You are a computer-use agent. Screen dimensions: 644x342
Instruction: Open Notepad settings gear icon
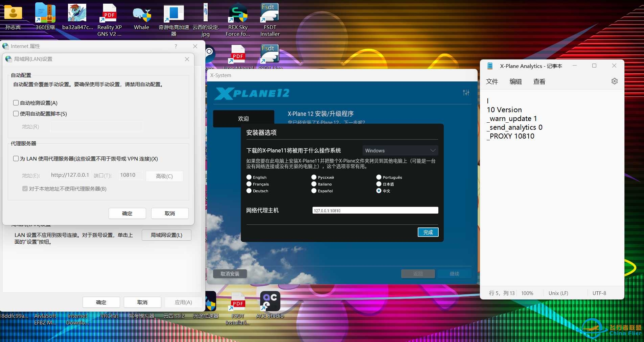[614, 81]
